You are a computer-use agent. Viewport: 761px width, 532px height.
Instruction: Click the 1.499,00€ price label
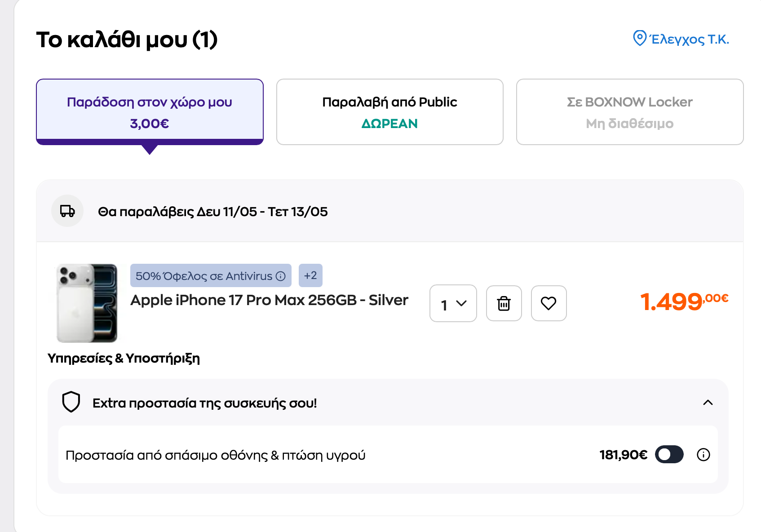[684, 301]
